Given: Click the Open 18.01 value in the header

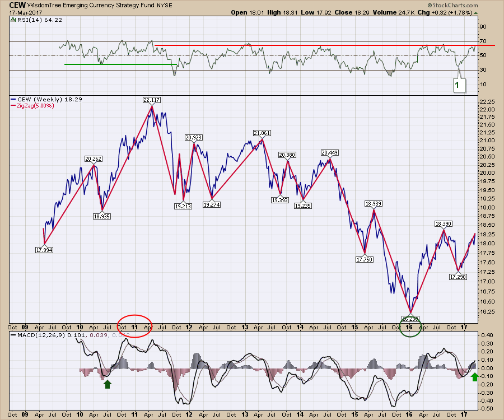Looking at the screenshot, I should click(247, 13).
